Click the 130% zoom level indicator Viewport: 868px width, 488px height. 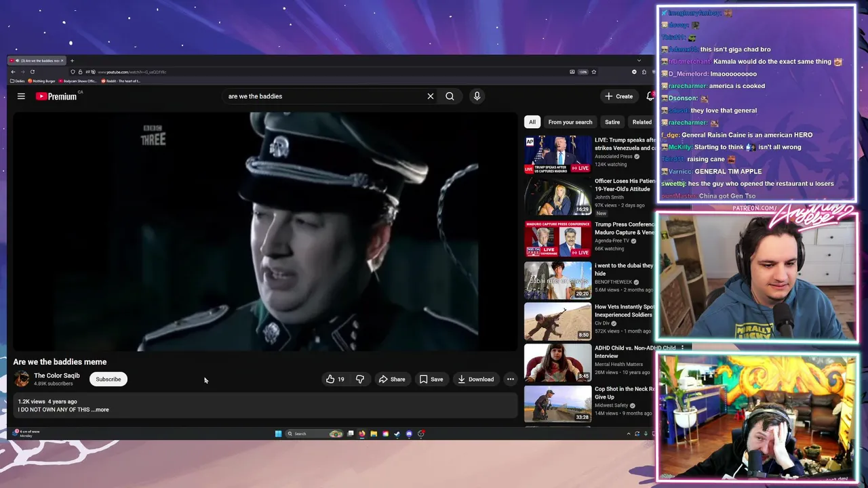click(583, 72)
